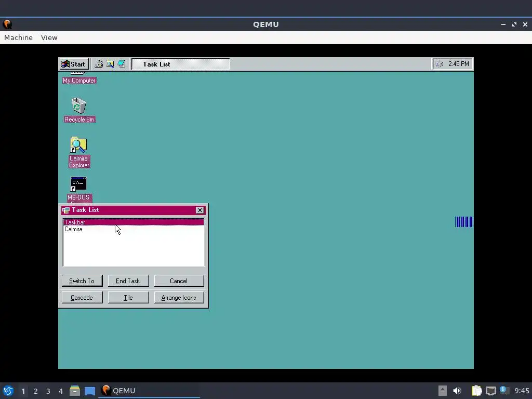This screenshot has width=532, height=399.
Task: Click the eject tray icon
Action: (x=443, y=391)
